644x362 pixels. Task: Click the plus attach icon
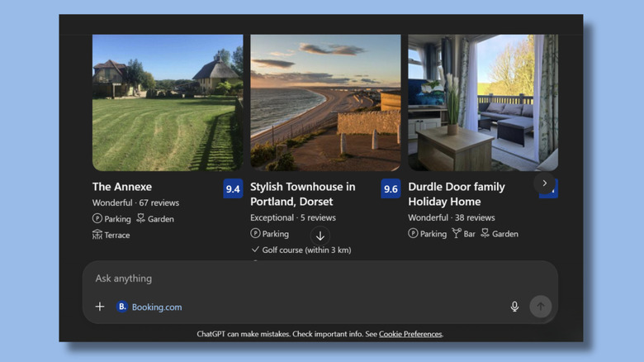coord(100,307)
